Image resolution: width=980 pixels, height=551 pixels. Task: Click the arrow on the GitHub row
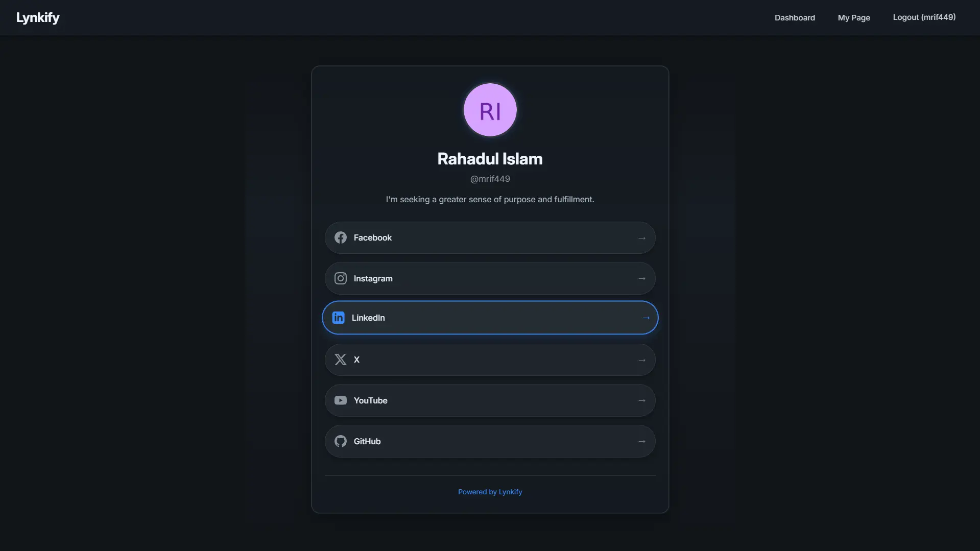pos(641,441)
